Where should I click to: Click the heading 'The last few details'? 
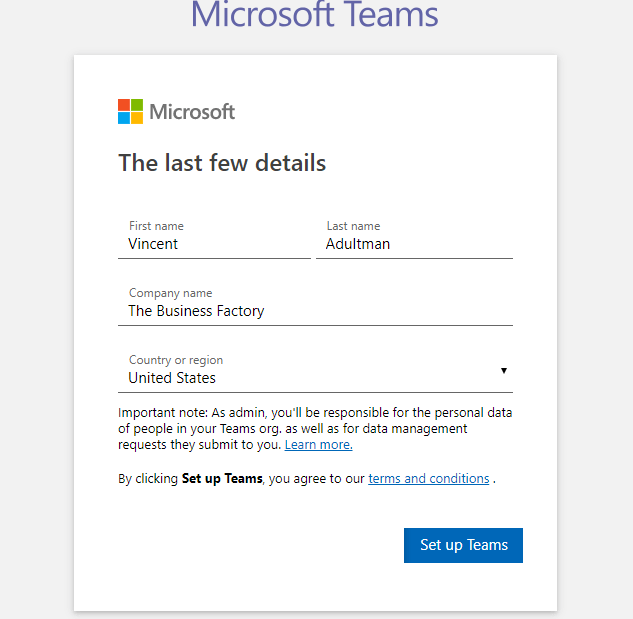coord(222,163)
